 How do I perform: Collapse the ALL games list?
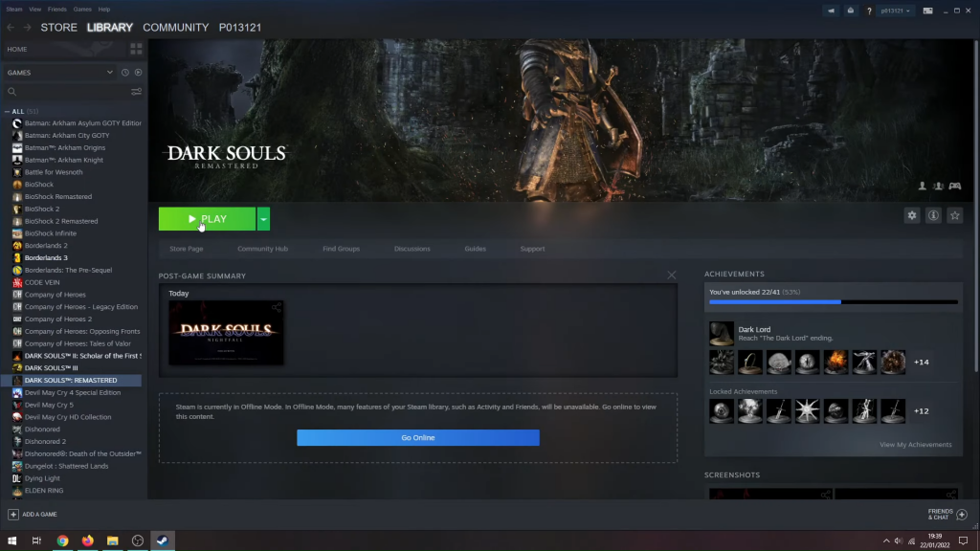point(8,111)
